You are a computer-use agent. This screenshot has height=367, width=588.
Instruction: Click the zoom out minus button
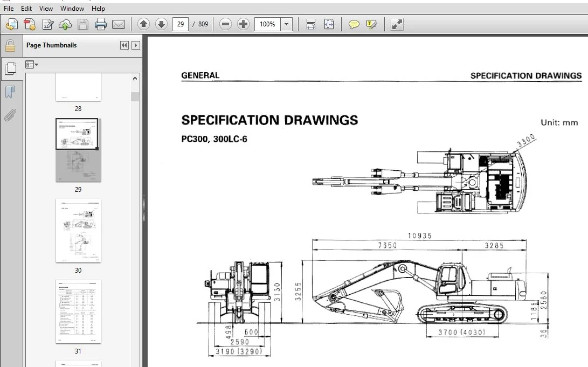(225, 24)
